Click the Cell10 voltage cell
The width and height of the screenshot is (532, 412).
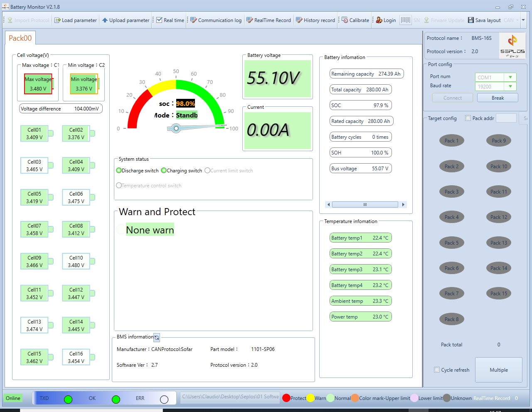tap(76, 261)
